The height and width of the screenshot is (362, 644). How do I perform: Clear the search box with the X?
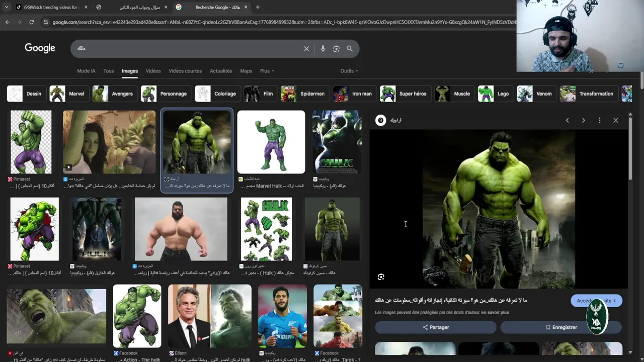pos(306,49)
